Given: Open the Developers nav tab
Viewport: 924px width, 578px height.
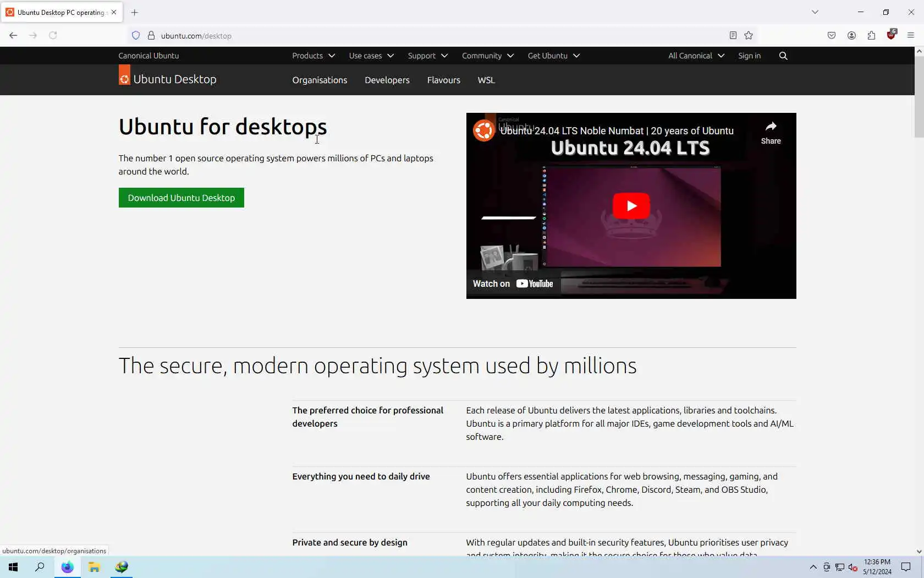Looking at the screenshot, I should coord(387,80).
